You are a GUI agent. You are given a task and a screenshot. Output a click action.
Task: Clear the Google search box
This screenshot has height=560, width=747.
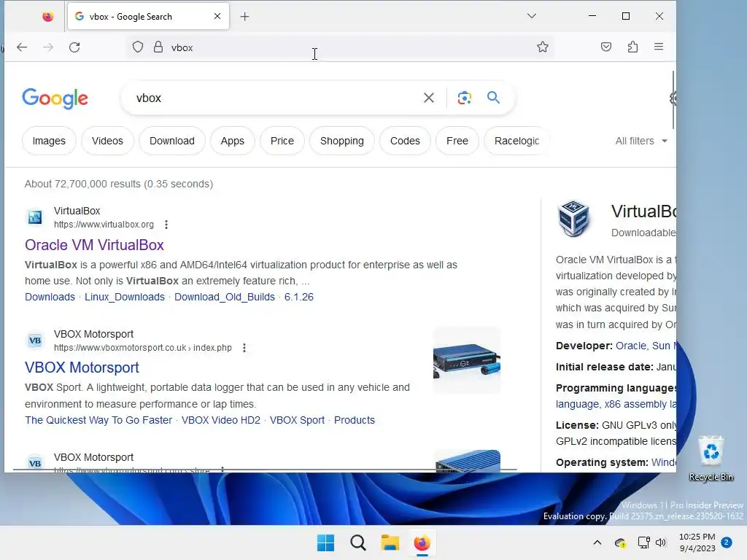click(429, 98)
